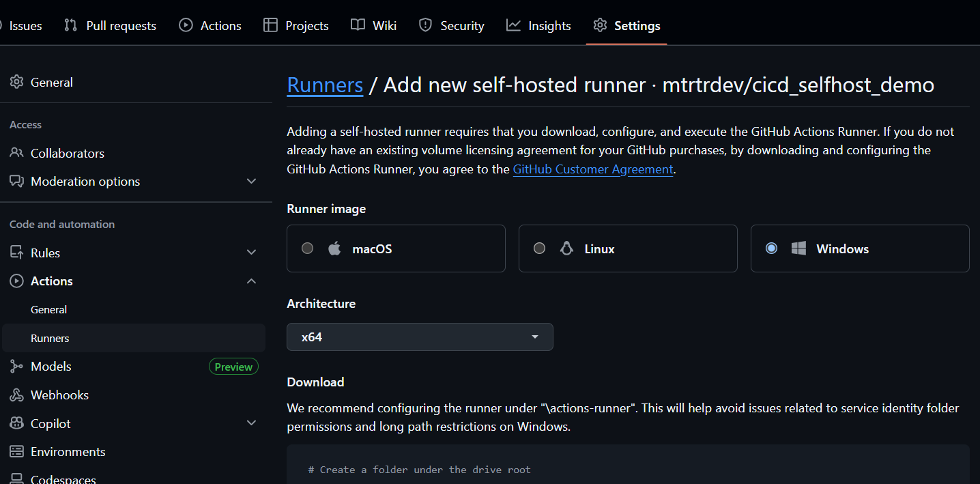Viewport: 980px width, 484px height.
Task: Open the GitHub Customer Agreement link
Action: point(592,169)
